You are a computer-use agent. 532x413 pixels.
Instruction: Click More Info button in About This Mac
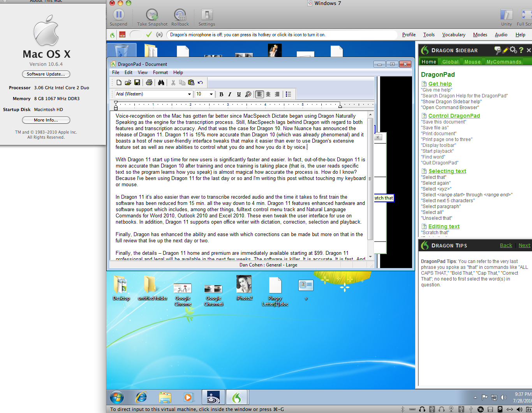[46, 120]
